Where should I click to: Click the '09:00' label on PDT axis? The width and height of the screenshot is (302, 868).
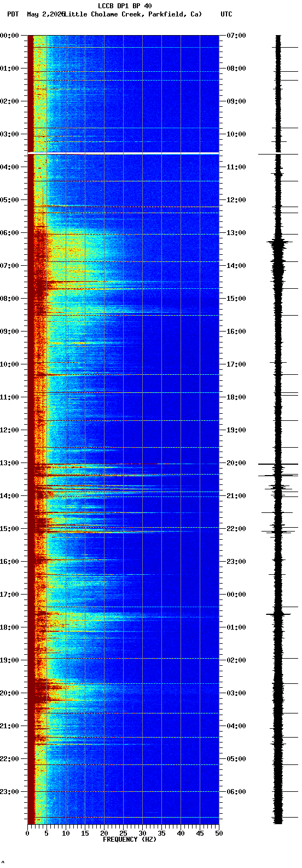pyautogui.click(x=9, y=332)
